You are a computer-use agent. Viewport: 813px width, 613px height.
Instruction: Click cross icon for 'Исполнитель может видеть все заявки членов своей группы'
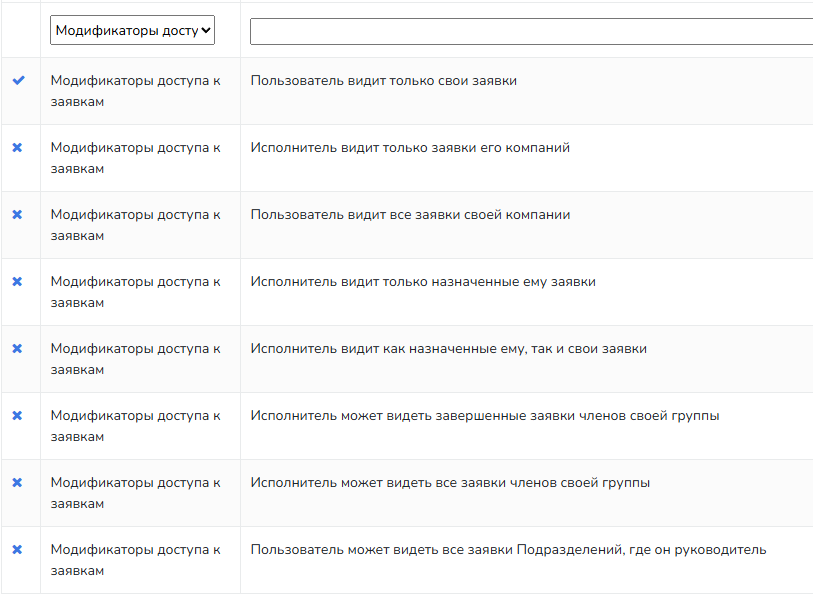17,483
